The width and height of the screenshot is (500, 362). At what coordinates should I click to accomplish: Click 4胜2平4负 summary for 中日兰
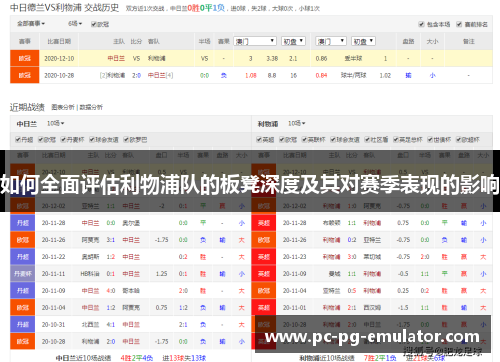coord(137,358)
